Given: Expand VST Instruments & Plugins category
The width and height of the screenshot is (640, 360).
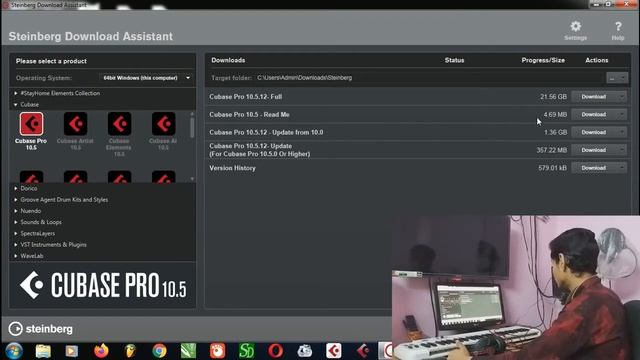Looking at the screenshot, I should click(16, 245).
